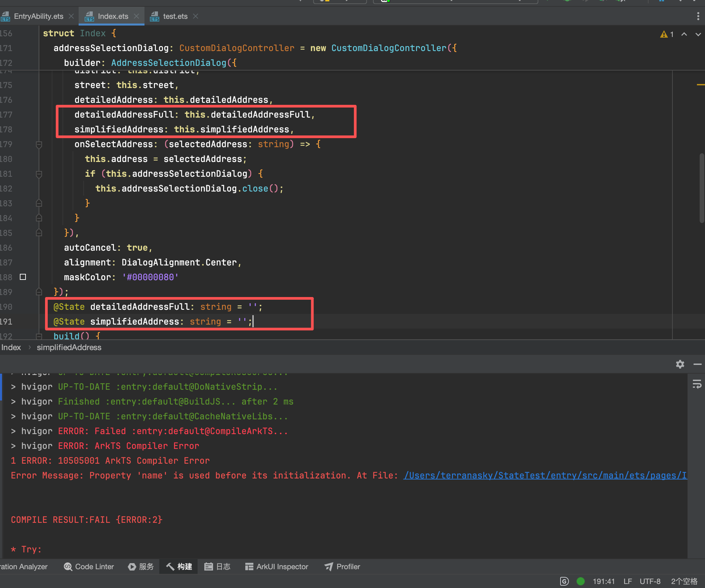Close the Index.ets tab

(136, 16)
